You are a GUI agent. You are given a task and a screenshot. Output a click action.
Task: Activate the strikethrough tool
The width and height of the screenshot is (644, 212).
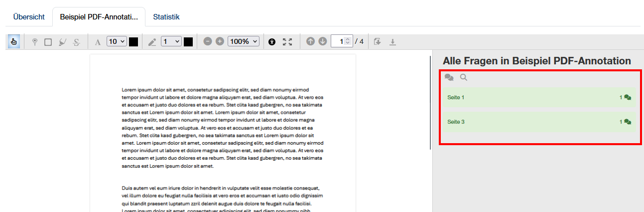coord(76,42)
